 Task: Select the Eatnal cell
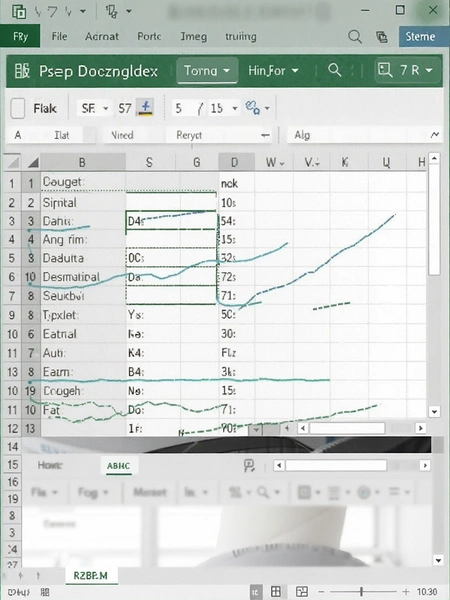(83, 334)
